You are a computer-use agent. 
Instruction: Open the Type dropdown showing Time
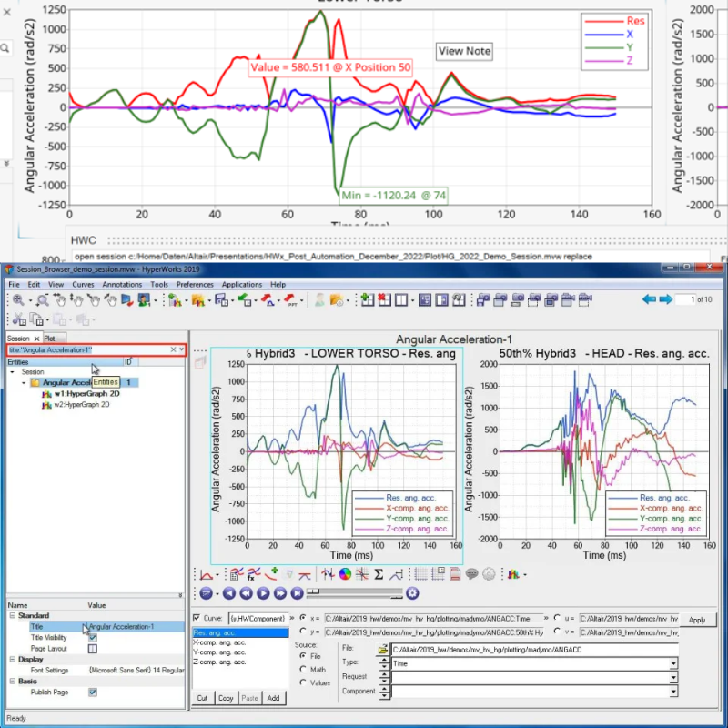[x=673, y=663]
